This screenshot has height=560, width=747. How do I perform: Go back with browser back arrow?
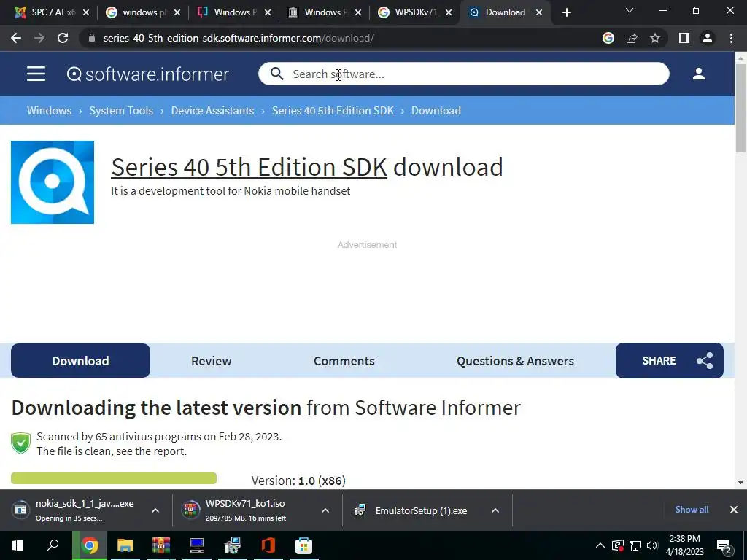(16, 38)
